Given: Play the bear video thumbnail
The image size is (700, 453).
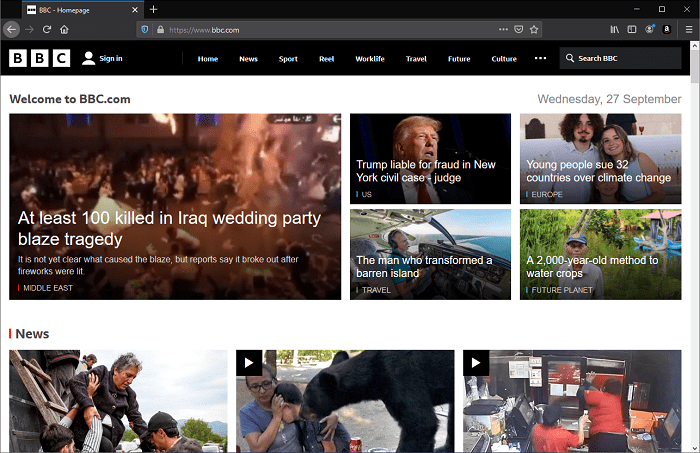Looking at the screenshot, I should click(x=249, y=362).
